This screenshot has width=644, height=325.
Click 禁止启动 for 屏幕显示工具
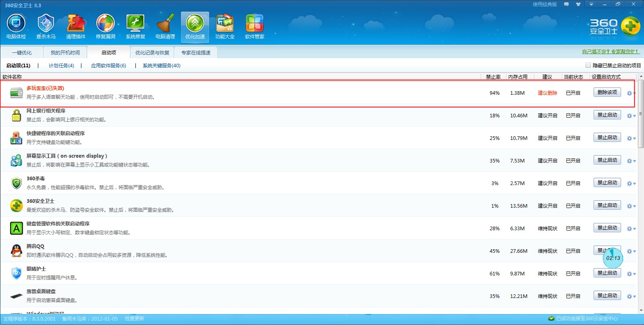point(607,160)
